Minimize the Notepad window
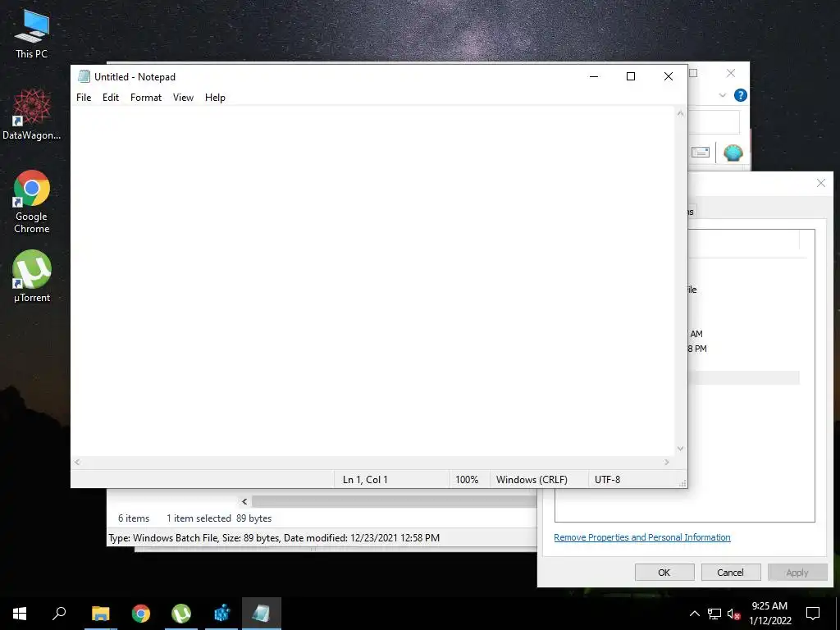 point(594,76)
